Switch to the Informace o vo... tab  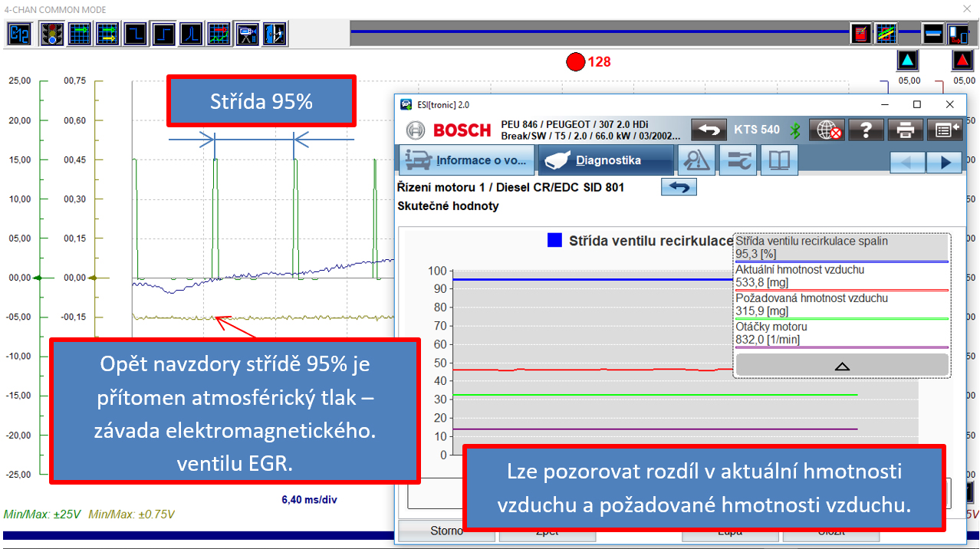click(x=466, y=160)
